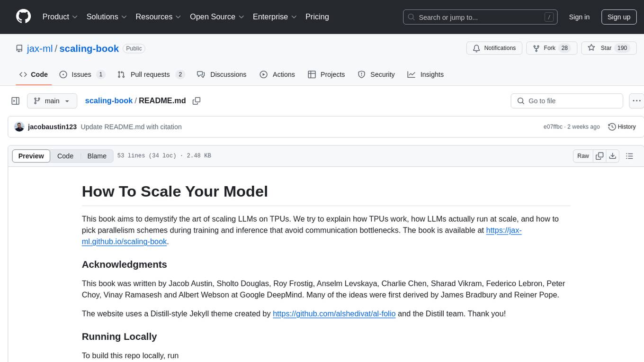Click the star icon
Image resolution: width=644 pixels, height=362 pixels.
coord(591,48)
